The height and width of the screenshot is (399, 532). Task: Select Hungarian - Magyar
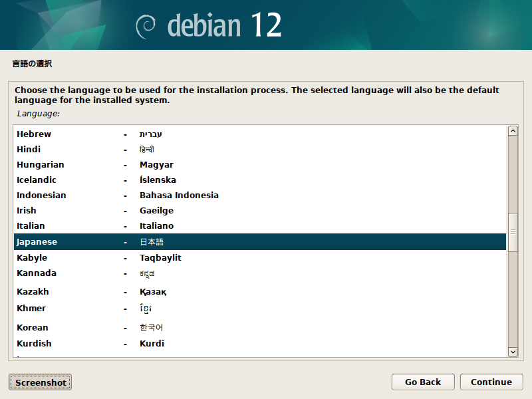tap(260, 164)
